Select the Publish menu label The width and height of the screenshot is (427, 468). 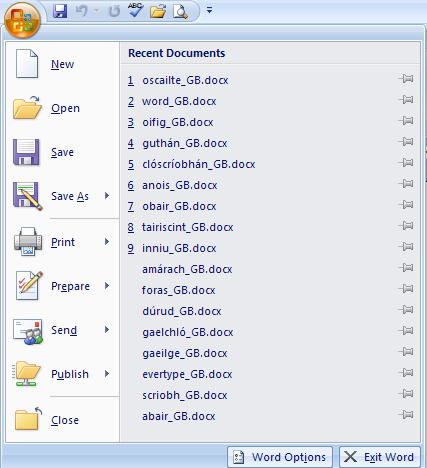pyautogui.click(x=70, y=374)
